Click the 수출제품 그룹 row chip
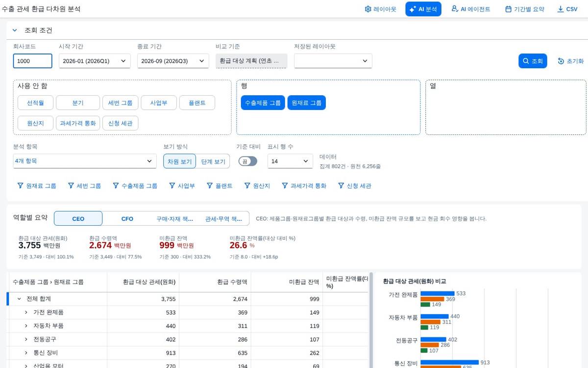The width and height of the screenshot is (588, 368). click(263, 103)
